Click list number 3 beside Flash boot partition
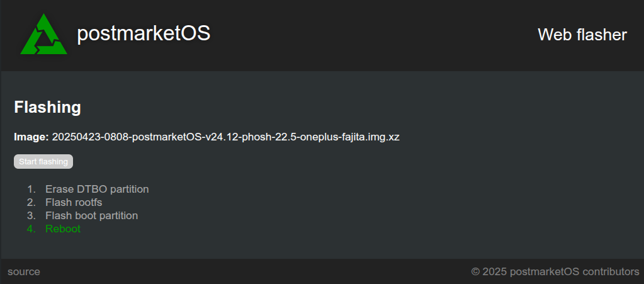 click(x=31, y=215)
